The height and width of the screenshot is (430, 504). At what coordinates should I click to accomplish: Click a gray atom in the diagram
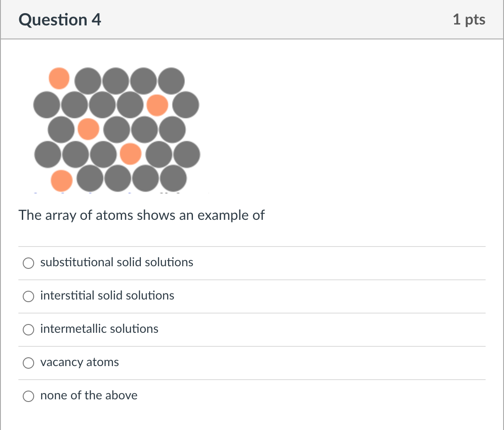pyautogui.click(x=89, y=80)
